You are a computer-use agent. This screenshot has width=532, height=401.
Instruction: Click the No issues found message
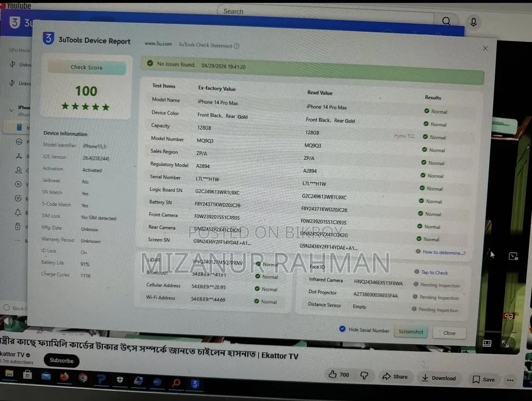[176, 64]
